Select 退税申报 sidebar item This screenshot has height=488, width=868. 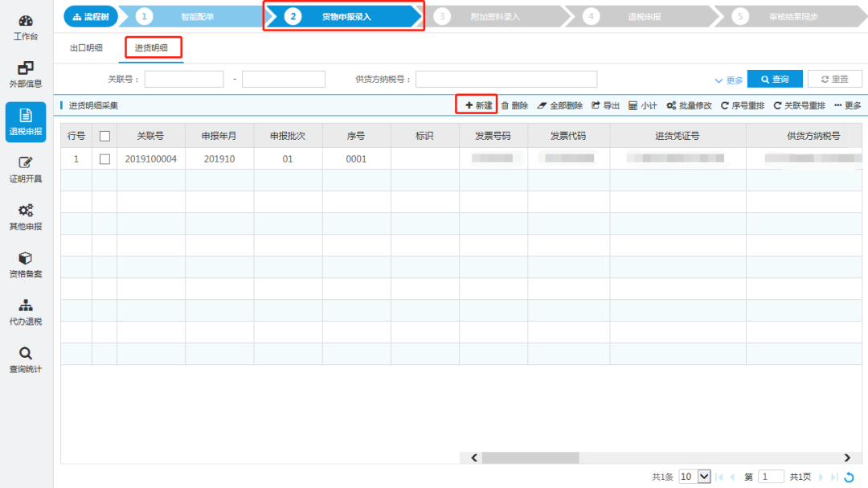pos(26,122)
